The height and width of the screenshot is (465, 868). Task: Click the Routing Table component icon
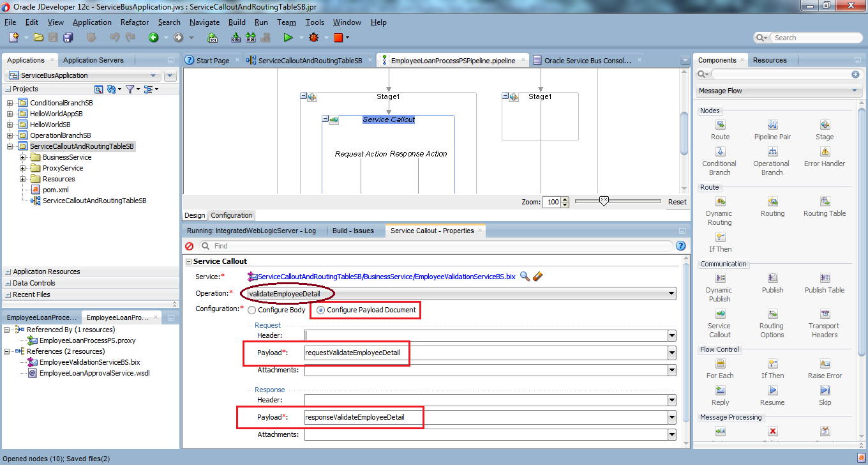tap(825, 202)
